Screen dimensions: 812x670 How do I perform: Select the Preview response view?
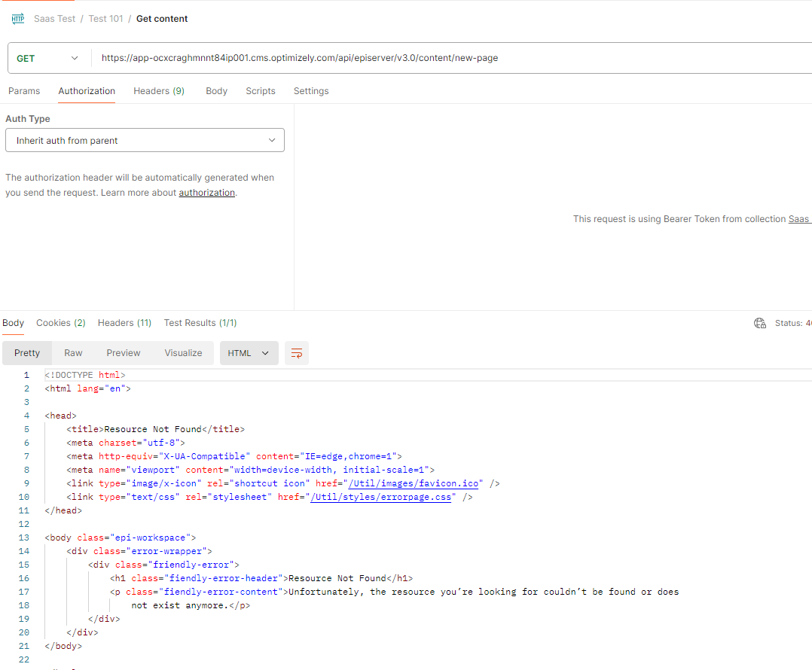point(124,353)
